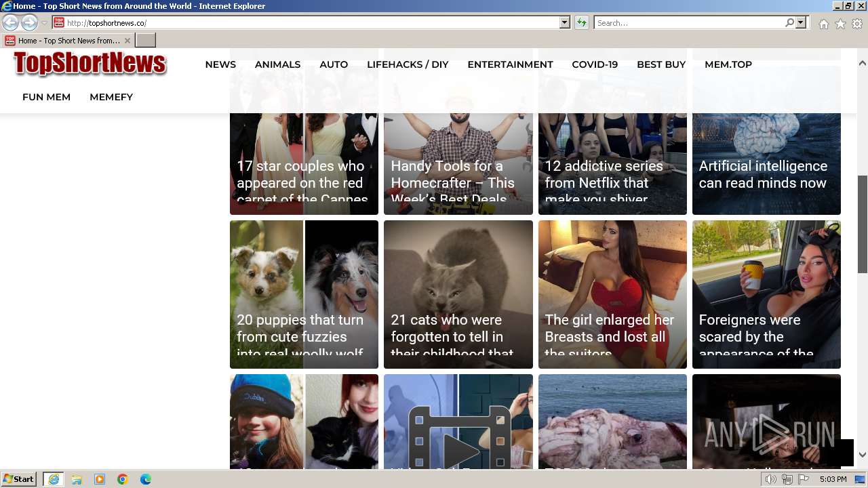868x488 pixels.
Task: Launch Microsoft Edge from the taskbar
Action: pyautogui.click(x=146, y=479)
